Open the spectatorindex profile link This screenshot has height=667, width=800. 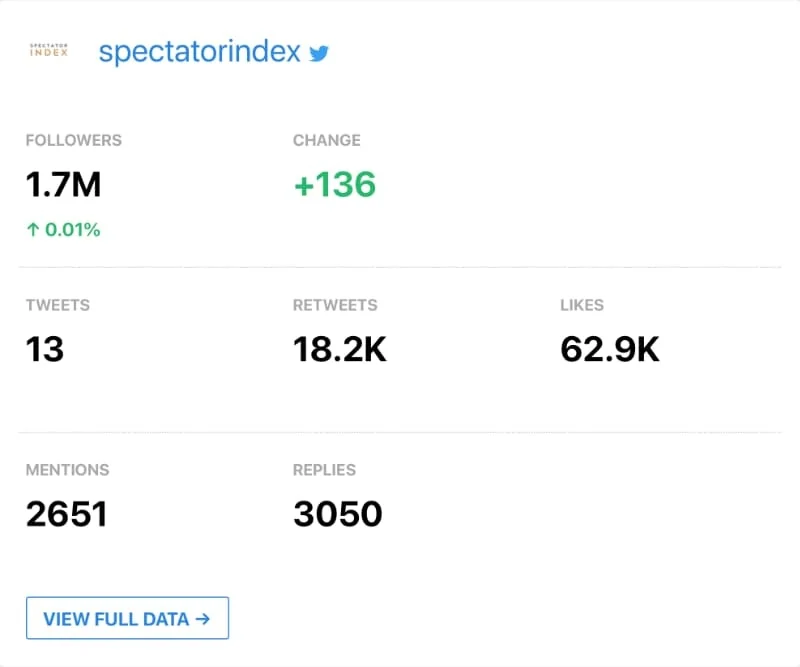click(x=199, y=52)
